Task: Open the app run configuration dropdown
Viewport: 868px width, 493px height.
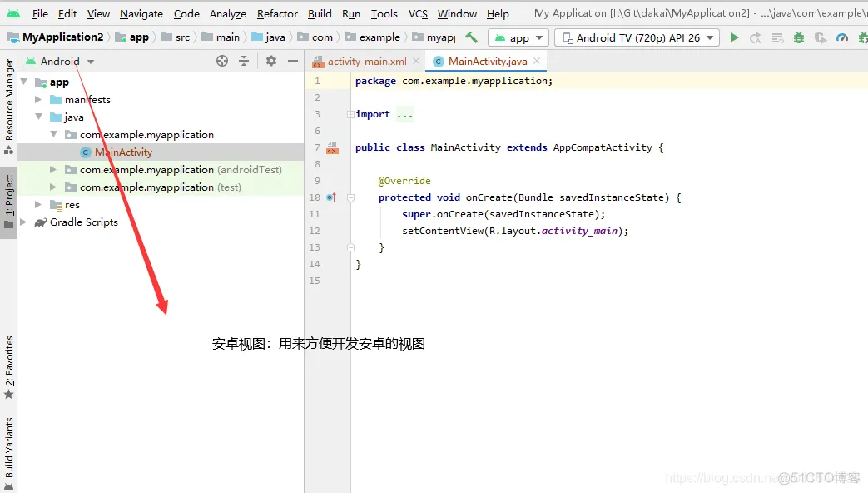Action: tap(518, 37)
